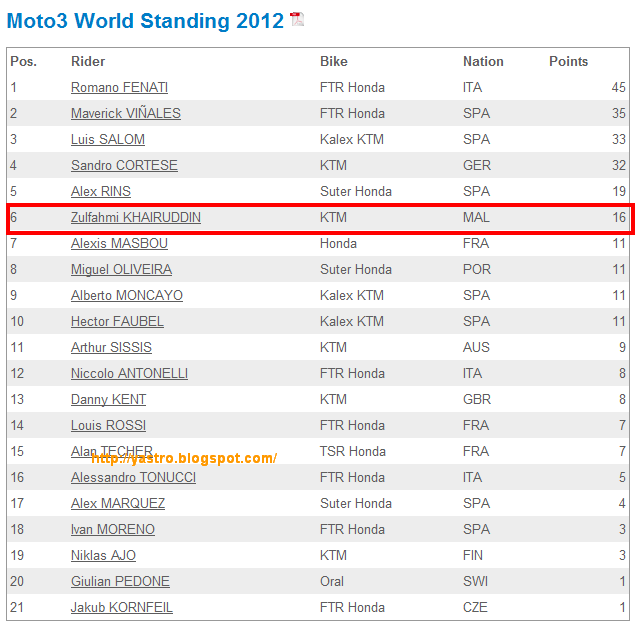Viewport: 640px width, 631px height.
Task: Open Miguel OLIVEIRA rider page
Action: [121, 269]
